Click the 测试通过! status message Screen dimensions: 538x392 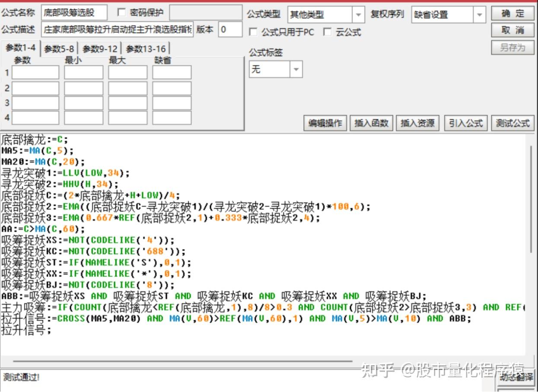[21, 377]
